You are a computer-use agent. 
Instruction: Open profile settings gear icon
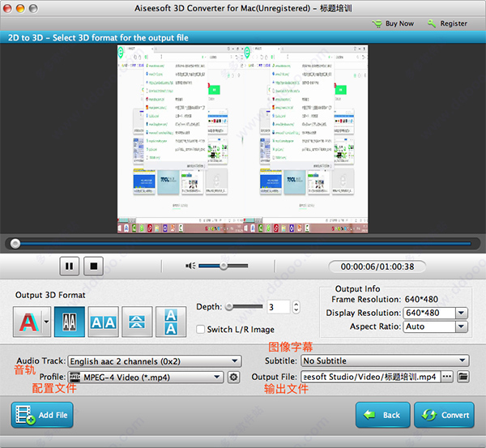(234, 377)
